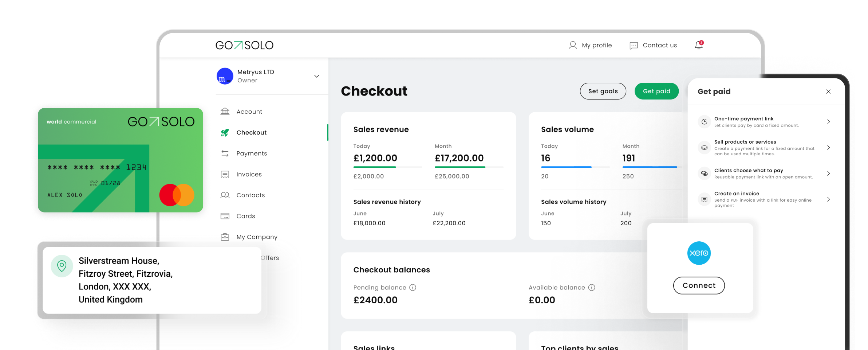Select the June £18,000.00 history value
The height and width of the screenshot is (350, 868).
coord(369,223)
